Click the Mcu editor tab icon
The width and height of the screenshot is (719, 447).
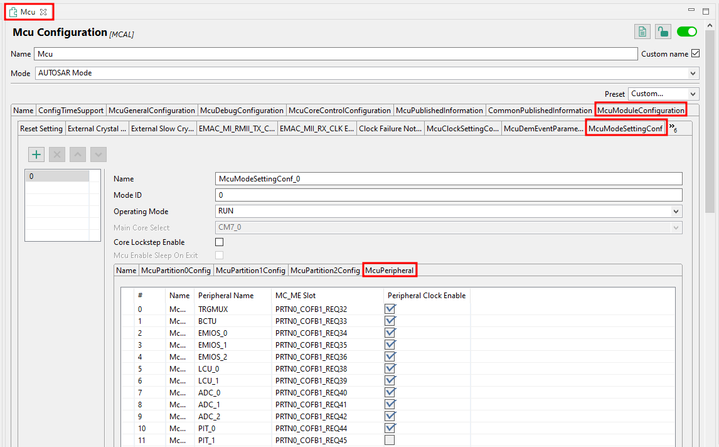[x=13, y=12]
